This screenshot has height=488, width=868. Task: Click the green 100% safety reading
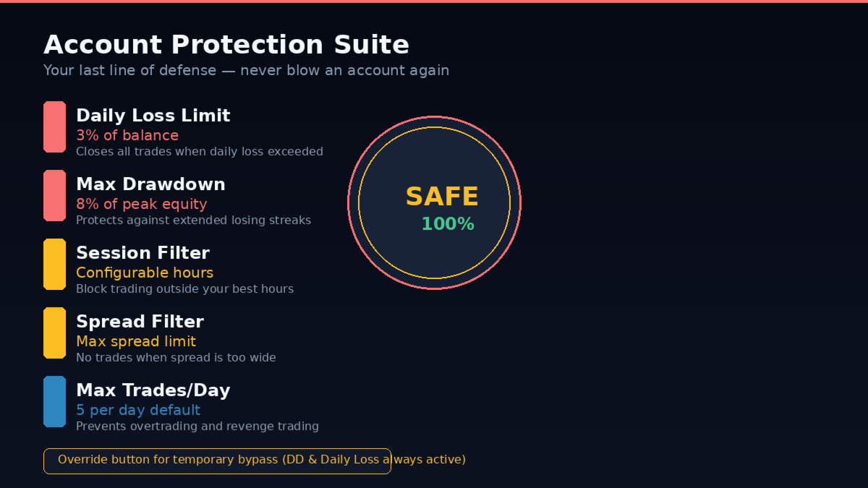tap(447, 224)
